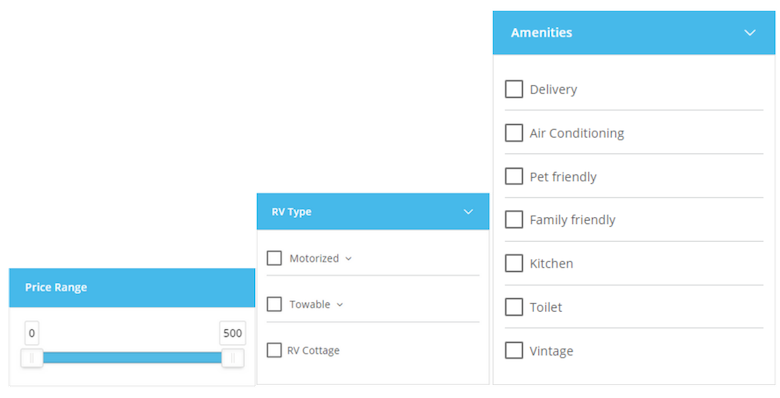The image size is (780, 398).
Task: Enable the Air Conditioning checkbox
Action: pos(514,133)
